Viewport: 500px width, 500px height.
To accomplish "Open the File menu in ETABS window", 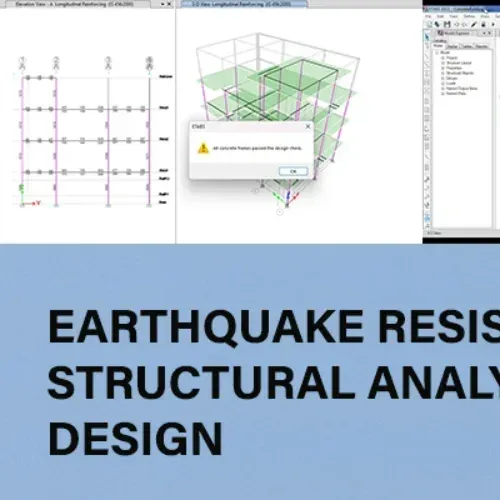I will [428, 16].
